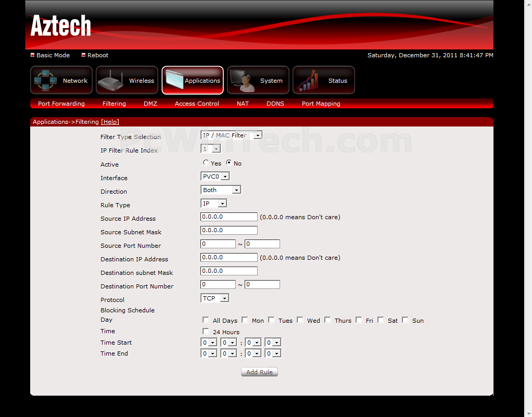Click the date and time text

click(430, 55)
